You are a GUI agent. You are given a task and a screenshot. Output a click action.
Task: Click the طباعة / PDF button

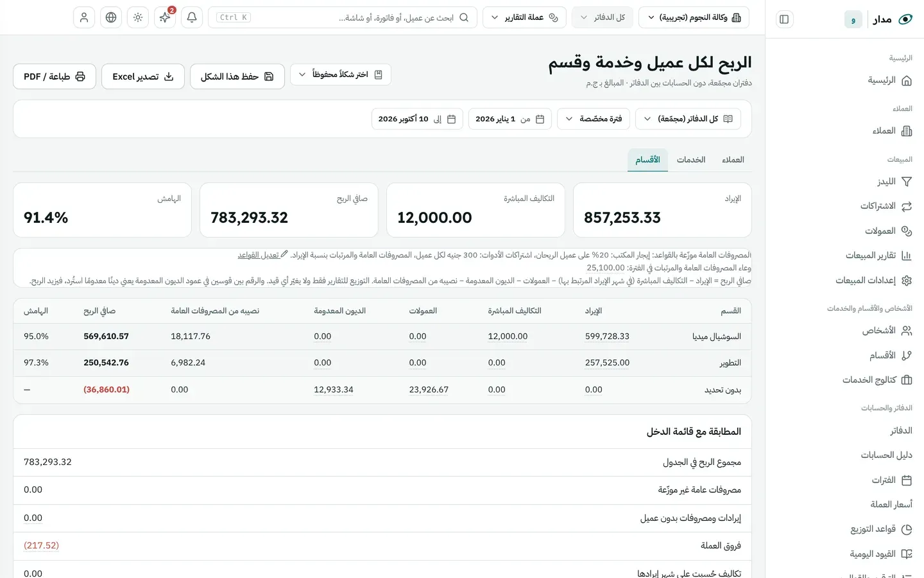55,76
